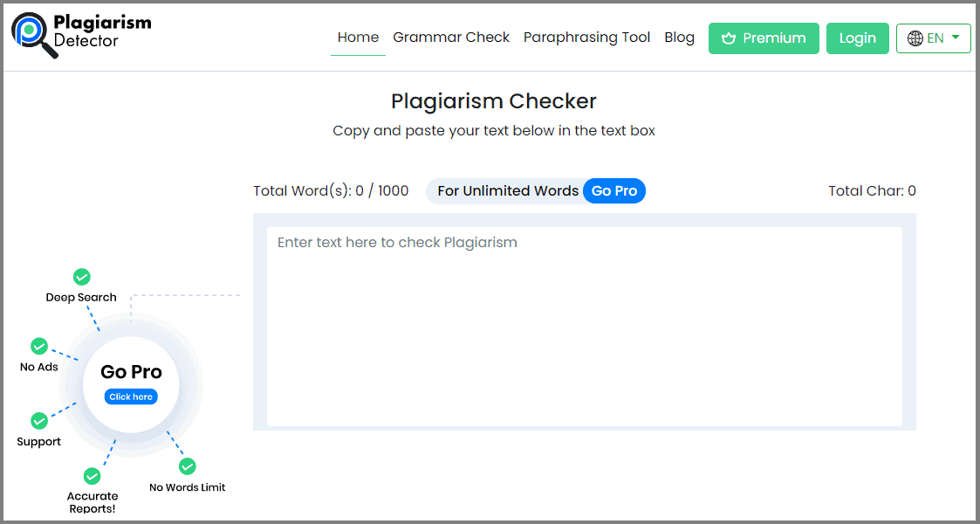This screenshot has height=524, width=980.
Task: Click the 'Plagiarism Detector' logo text
Action: (x=102, y=31)
